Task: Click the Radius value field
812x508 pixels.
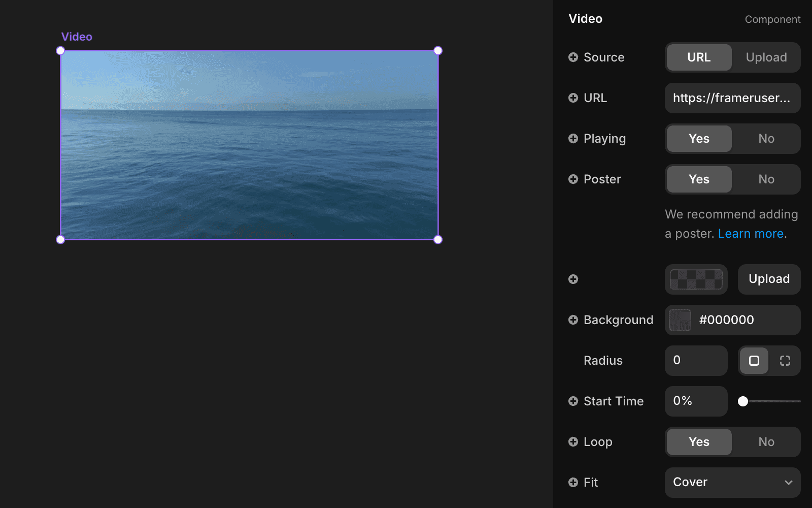Action: tap(696, 361)
